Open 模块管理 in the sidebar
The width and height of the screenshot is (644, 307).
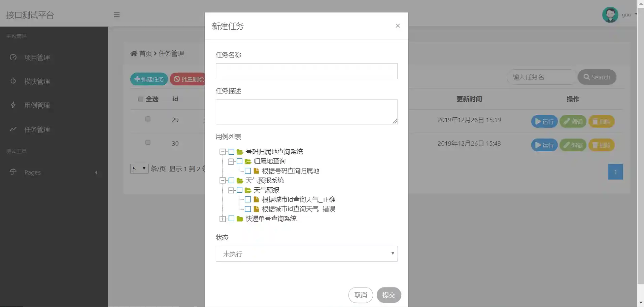click(37, 81)
